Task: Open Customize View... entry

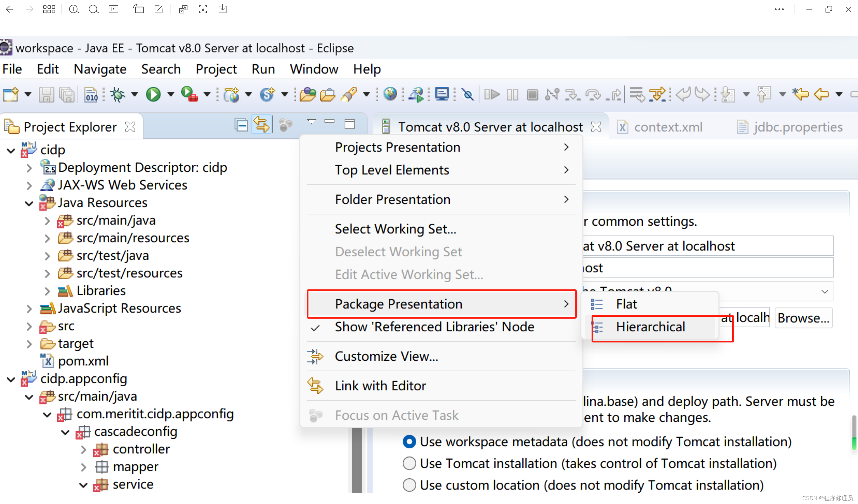Action: pos(441,356)
